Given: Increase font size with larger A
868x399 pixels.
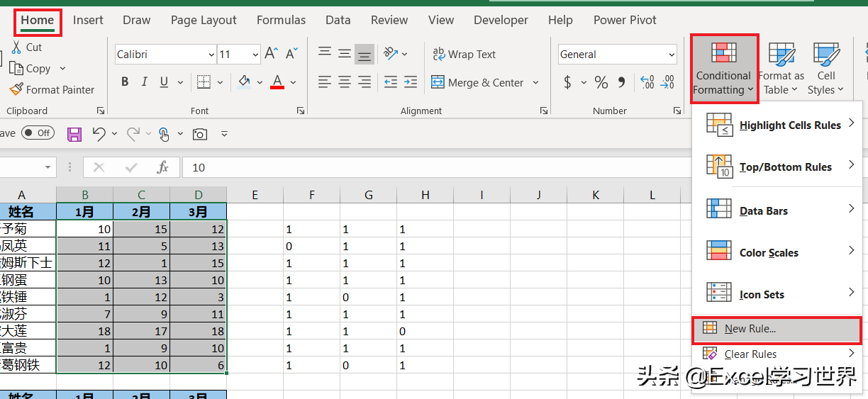Looking at the screenshot, I should 272,54.
